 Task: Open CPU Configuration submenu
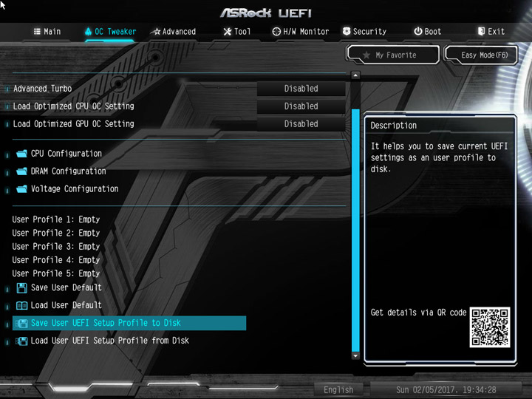point(66,154)
